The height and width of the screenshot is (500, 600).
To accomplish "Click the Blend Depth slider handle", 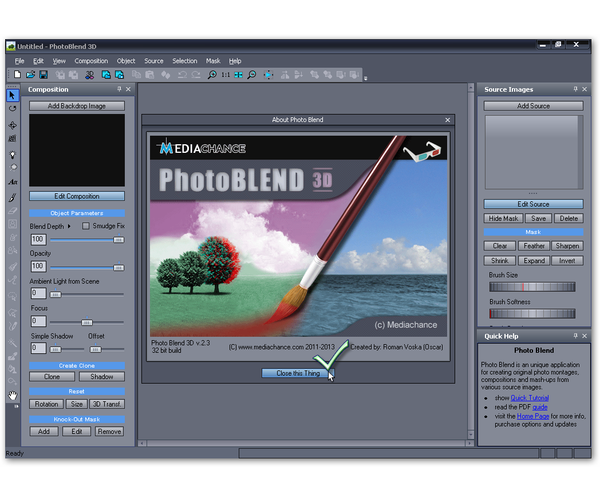I will pyautogui.click(x=119, y=240).
